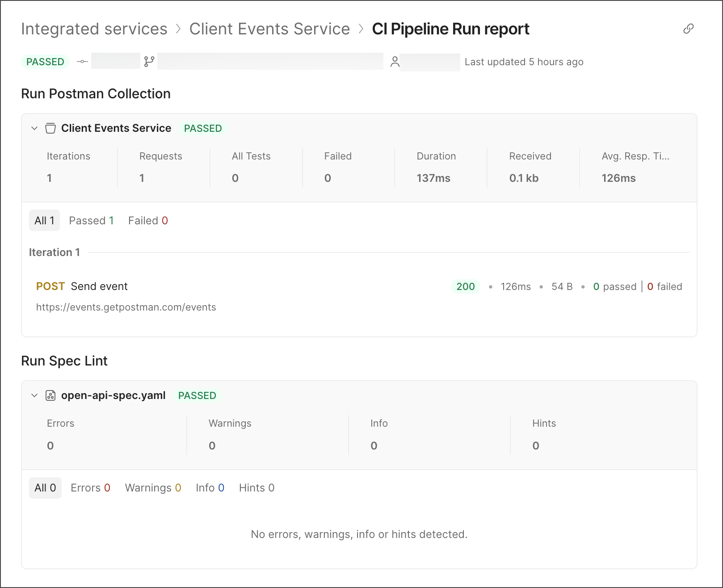Click the Client Events Service collection icon

(50, 128)
